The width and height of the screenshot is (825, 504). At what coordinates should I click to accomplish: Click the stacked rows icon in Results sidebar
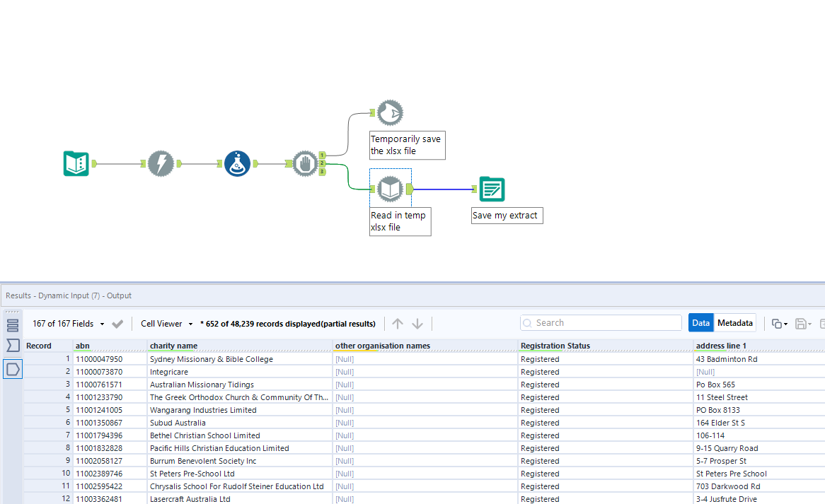click(x=12, y=324)
